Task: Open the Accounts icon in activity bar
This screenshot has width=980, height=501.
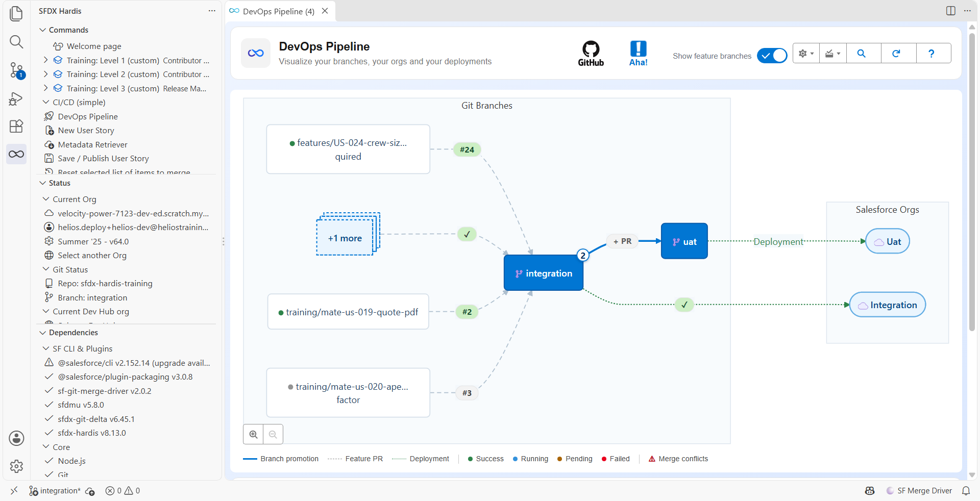Action: [x=16, y=438]
